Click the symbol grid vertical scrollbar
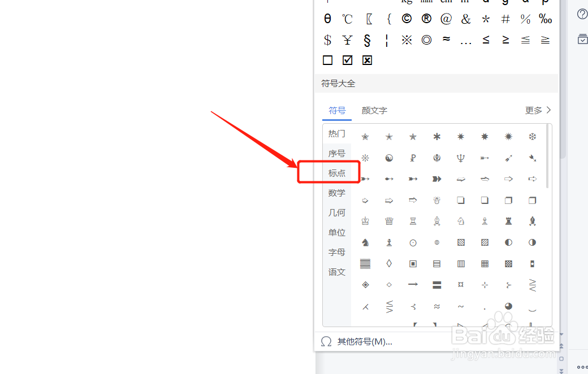 547,156
